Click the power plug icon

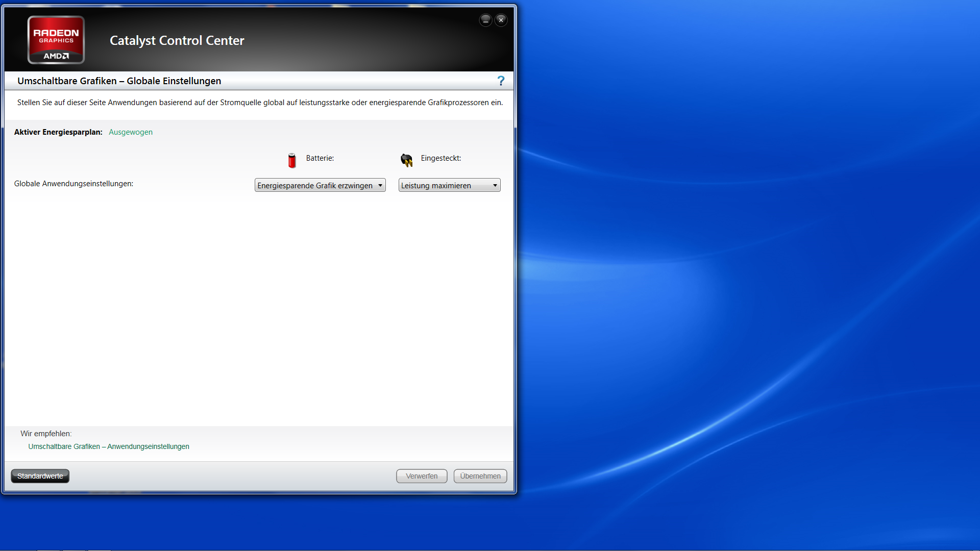(407, 160)
